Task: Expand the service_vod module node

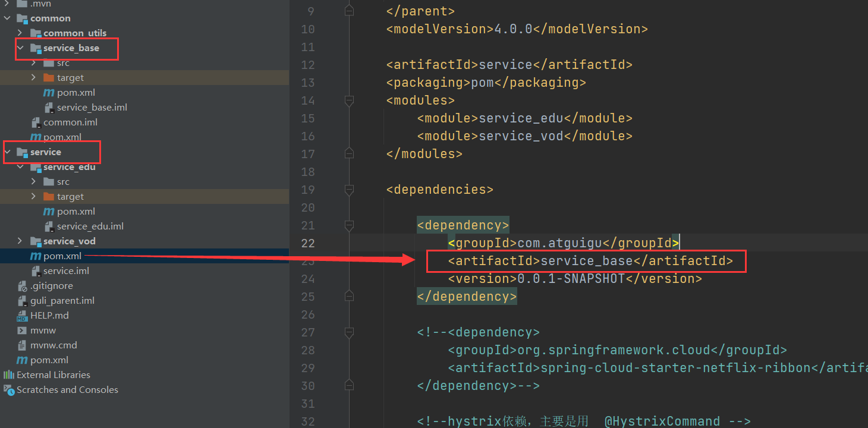Action: [20, 241]
